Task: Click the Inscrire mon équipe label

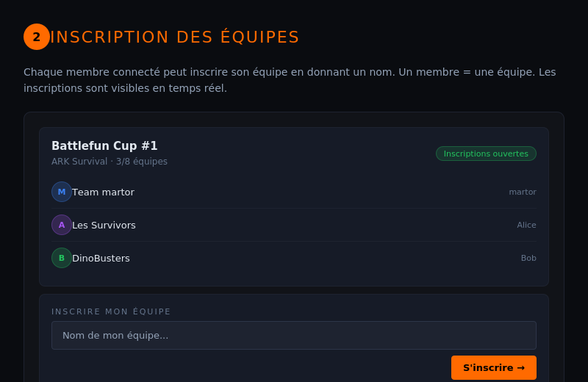Action: (111, 311)
